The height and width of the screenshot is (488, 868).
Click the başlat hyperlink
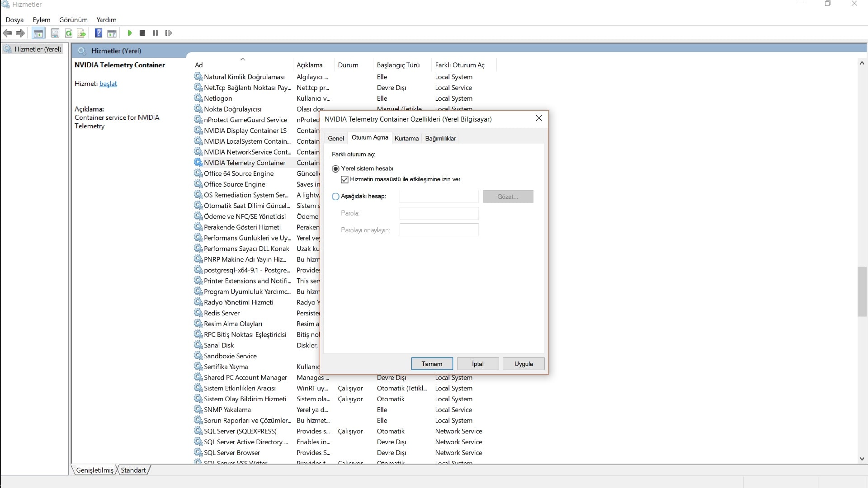108,84
